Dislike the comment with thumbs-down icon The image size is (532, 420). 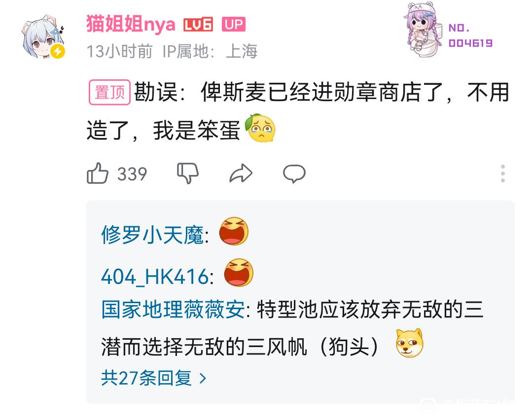click(x=188, y=174)
